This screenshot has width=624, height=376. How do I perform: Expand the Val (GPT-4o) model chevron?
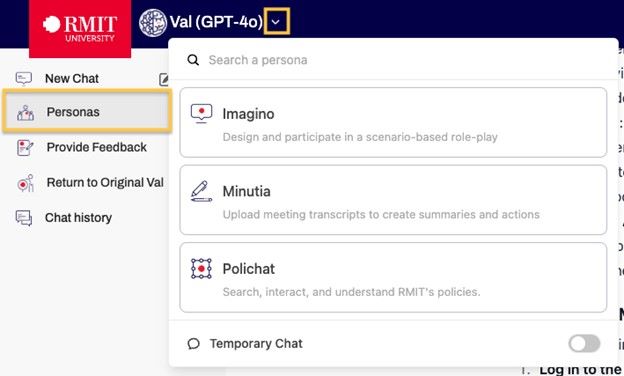(x=277, y=21)
